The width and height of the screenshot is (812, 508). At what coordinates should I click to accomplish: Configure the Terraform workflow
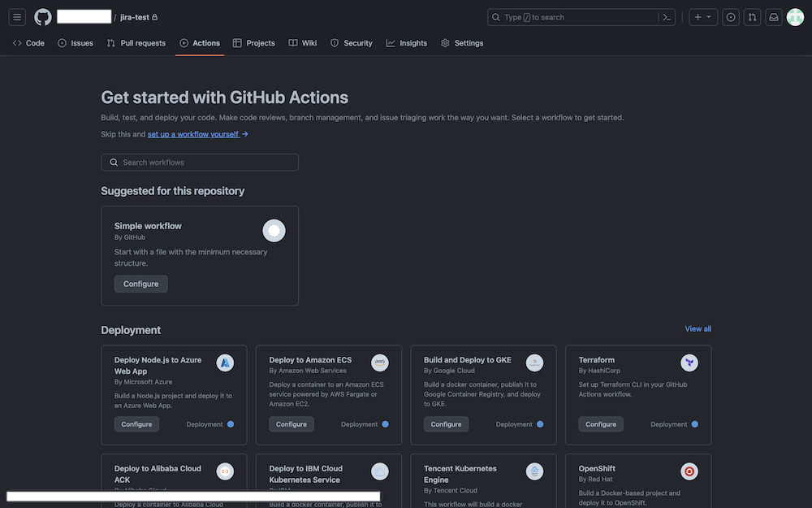tap(601, 424)
